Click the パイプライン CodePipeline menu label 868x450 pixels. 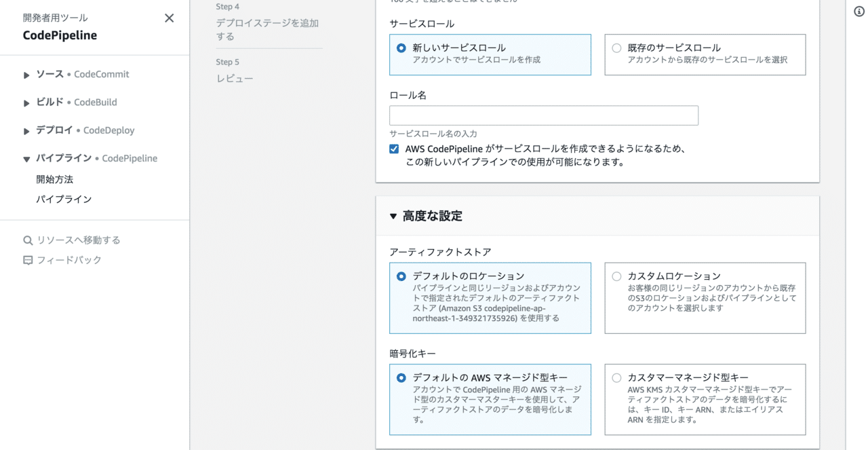pyautogui.click(x=97, y=158)
